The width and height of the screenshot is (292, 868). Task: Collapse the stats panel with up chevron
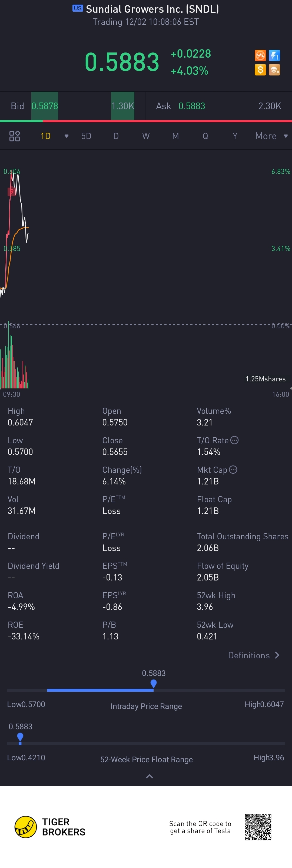point(150,776)
